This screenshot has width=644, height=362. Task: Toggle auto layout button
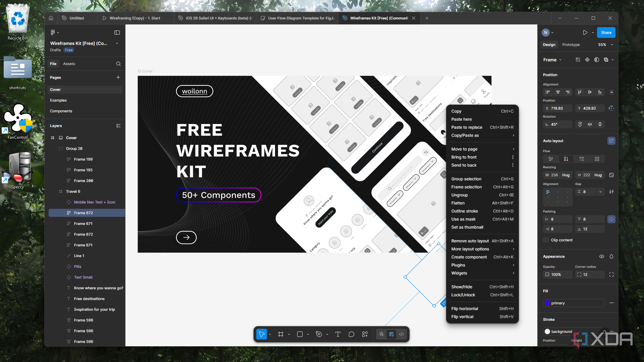(x=611, y=141)
